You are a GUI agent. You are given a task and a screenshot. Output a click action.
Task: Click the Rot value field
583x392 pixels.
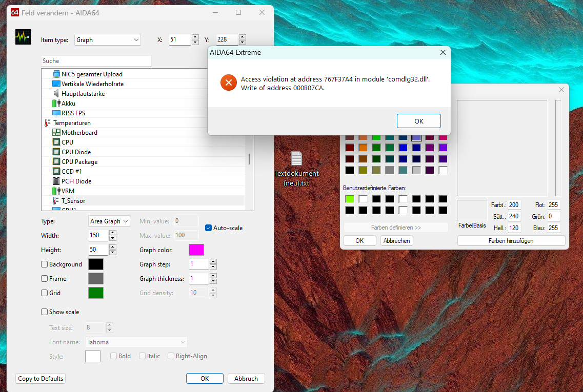tap(554, 205)
